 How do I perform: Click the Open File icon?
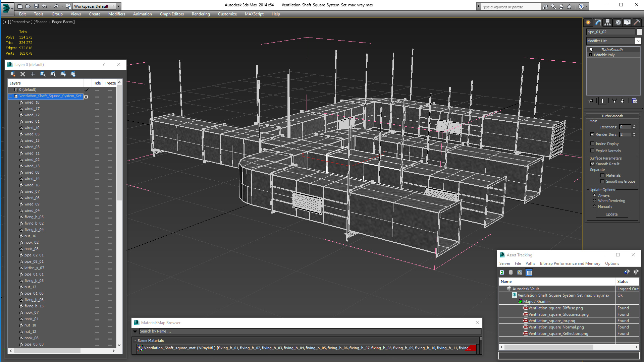pyautogui.click(x=28, y=6)
